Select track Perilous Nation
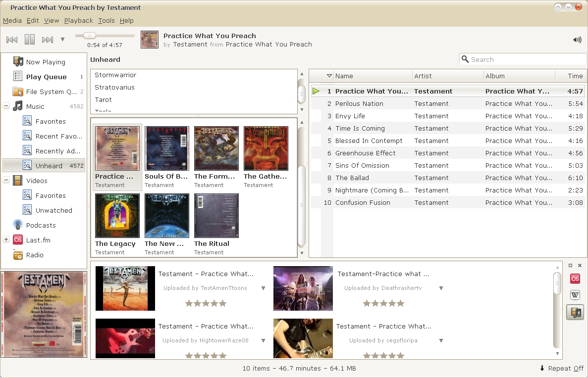Screen dimensions: 588x378 pos(448,103)
